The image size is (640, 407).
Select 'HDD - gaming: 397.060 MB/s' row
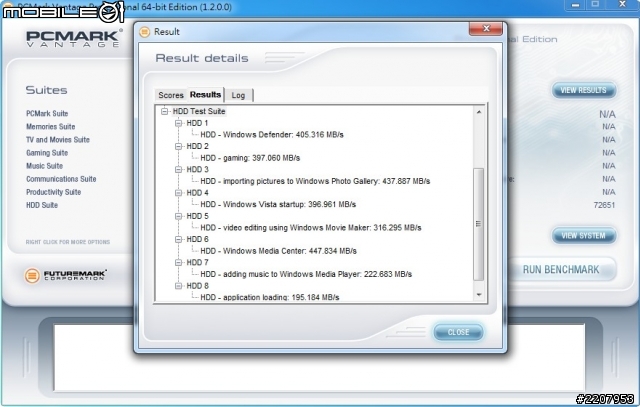click(250, 158)
